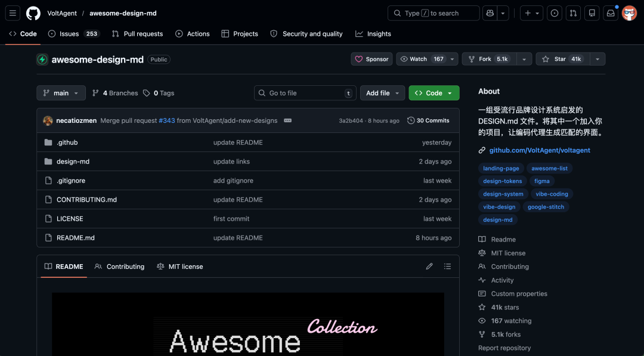The image size is (644, 356).
Task: Open your pull requests icon in header
Action: [x=572, y=13]
